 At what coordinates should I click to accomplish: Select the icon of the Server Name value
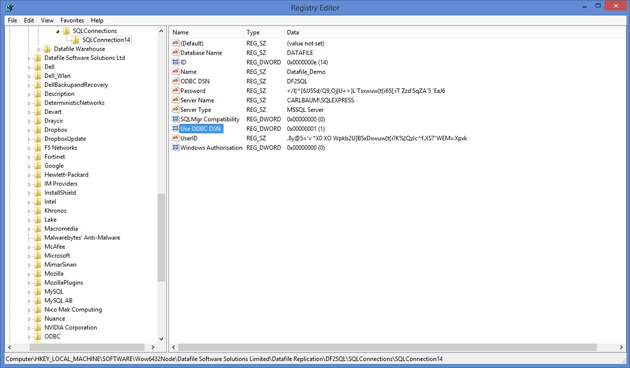click(x=176, y=100)
